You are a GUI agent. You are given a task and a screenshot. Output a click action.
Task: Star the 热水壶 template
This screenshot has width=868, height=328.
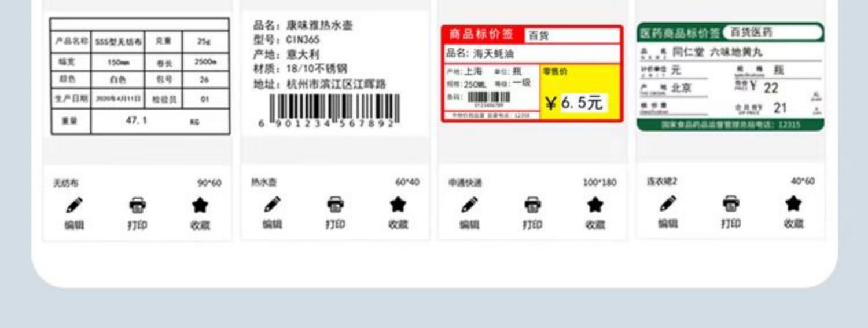pos(398,205)
